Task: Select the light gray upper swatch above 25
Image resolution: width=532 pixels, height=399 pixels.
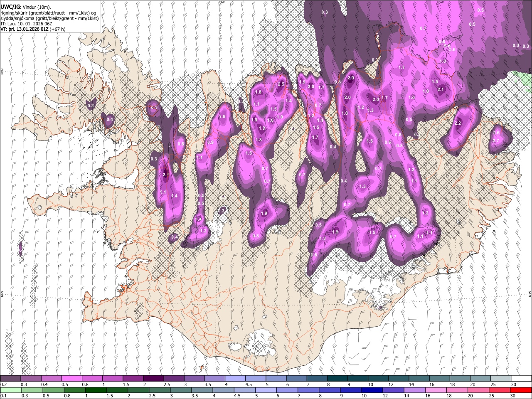Action: coord(500,379)
